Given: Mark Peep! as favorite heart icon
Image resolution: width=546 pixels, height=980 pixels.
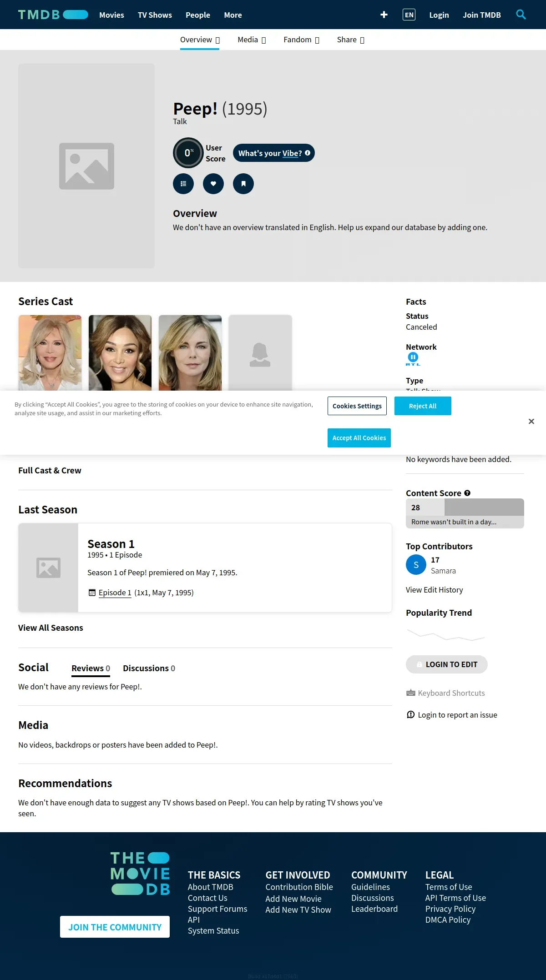Looking at the screenshot, I should pyautogui.click(x=213, y=184).
